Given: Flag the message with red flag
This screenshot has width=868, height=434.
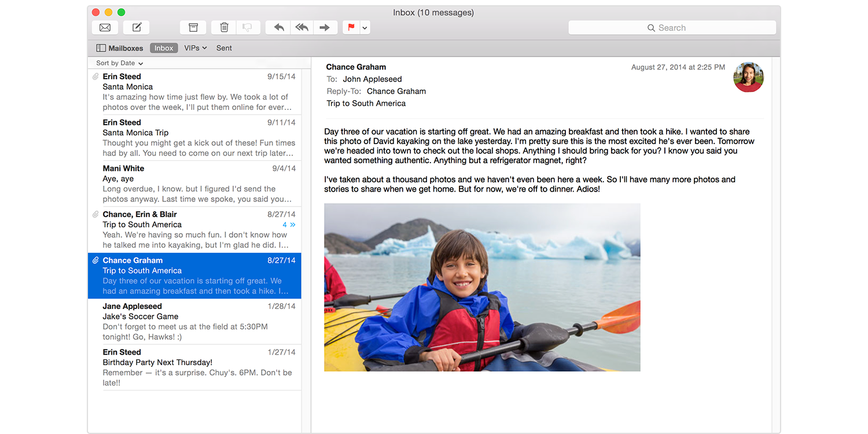Looking at the screenshot, I should coord(351,28).
